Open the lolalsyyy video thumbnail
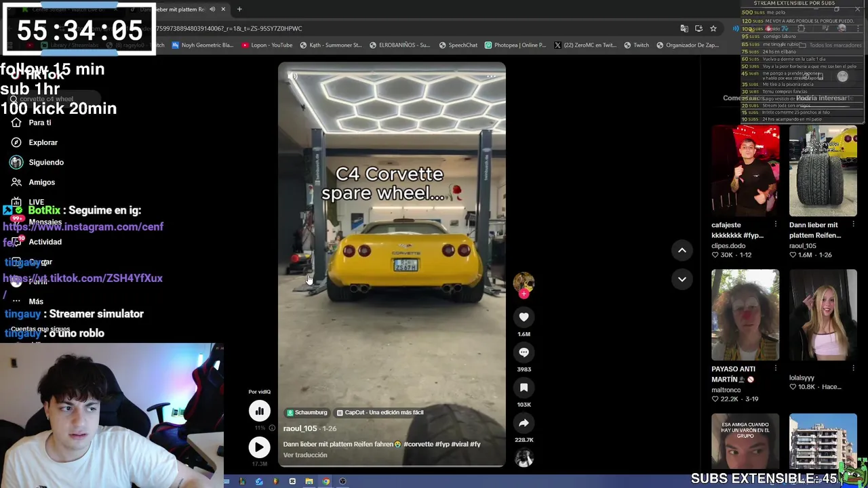 823,315
